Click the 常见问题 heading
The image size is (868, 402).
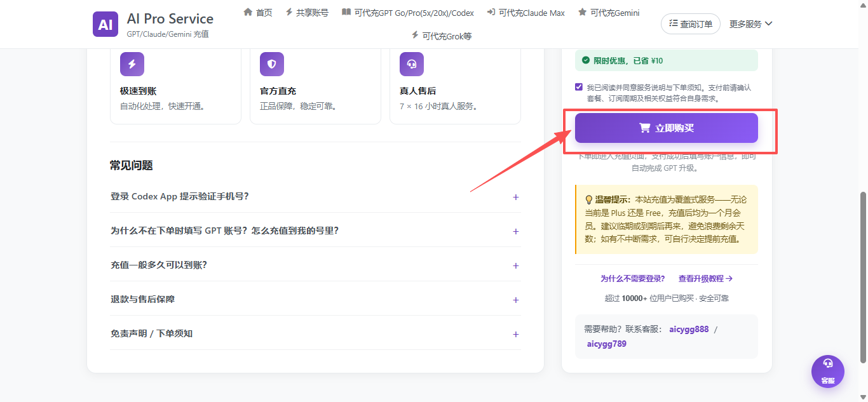click(132, 165)
